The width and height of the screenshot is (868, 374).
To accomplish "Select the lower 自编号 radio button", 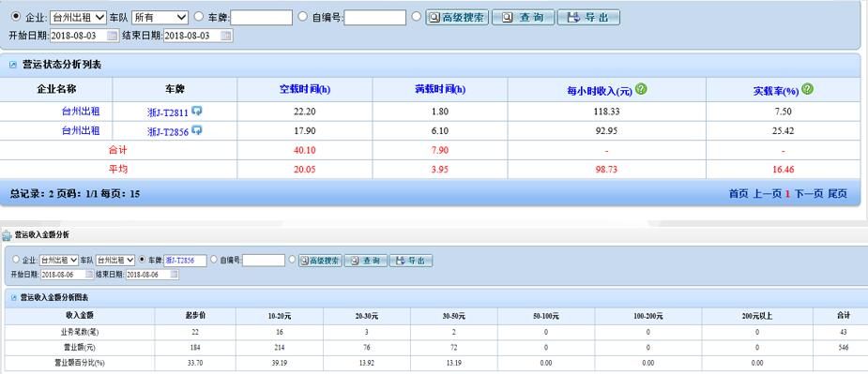I will tap(214, 259).
